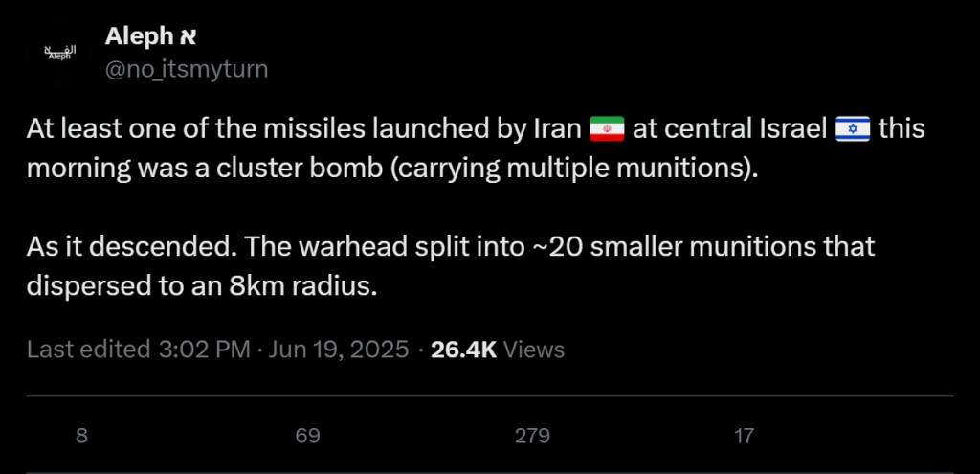The height and width of the screenshot is (474, 980).
Task: Open the @no_itsmyturn handle link
Action: (187, 69)
